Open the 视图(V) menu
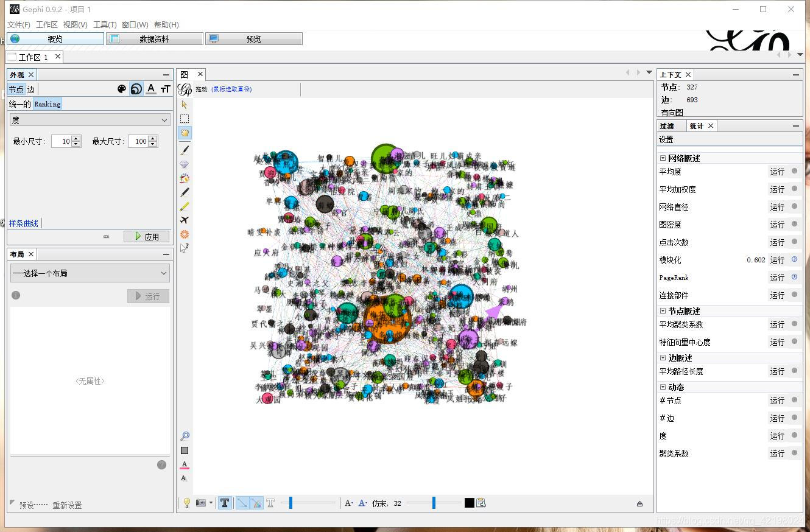The image size is (810, 532). click(75, 24)
